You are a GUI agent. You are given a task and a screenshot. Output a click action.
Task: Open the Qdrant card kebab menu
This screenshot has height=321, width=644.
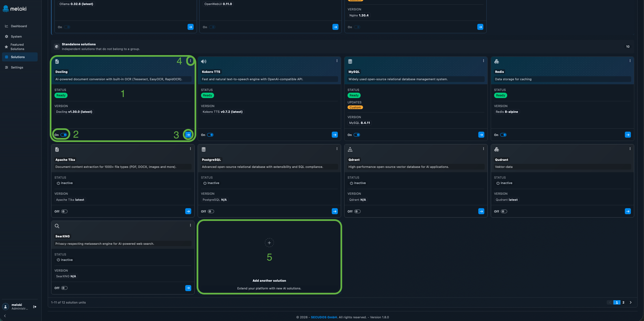(x=483, y=149)
